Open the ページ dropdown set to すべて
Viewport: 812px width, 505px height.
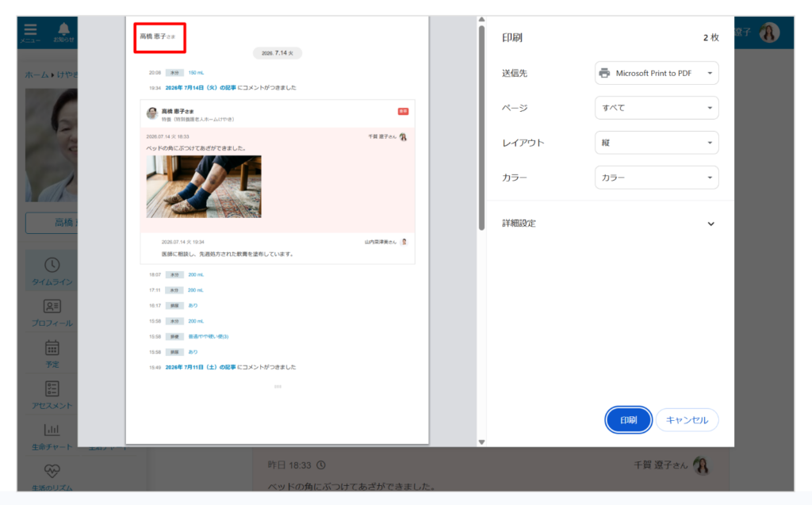[x=656, y=108]
